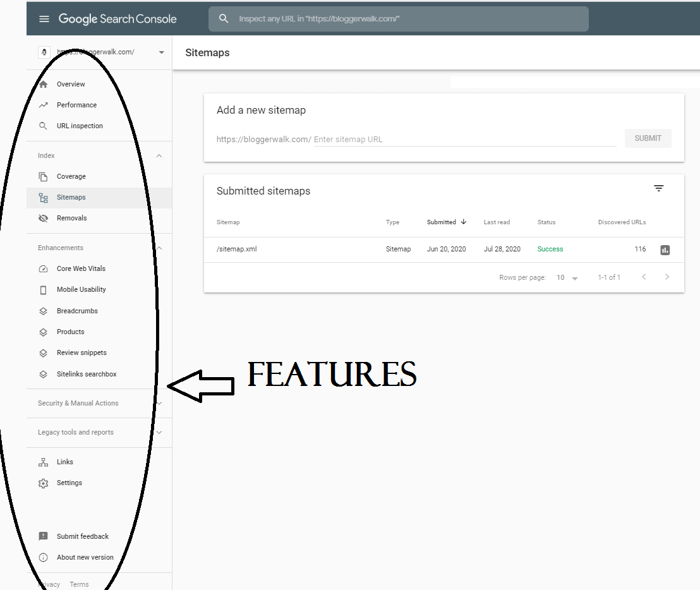Click the URL inspection magnifier icon
Viewport: 700px width, 590px height.
[44, 126]
